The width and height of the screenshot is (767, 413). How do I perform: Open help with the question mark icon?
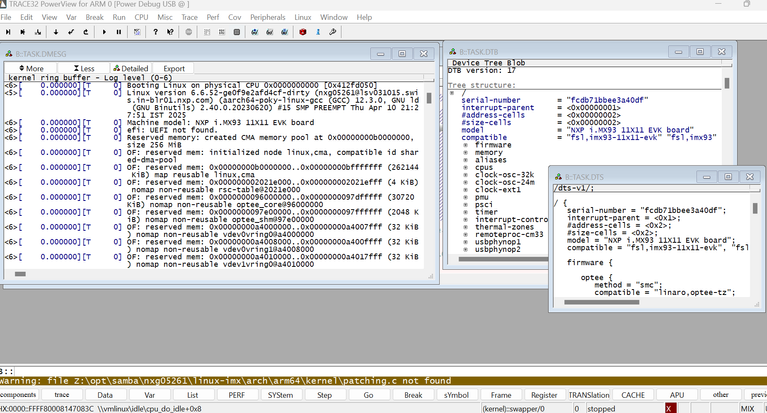[155, 32]
